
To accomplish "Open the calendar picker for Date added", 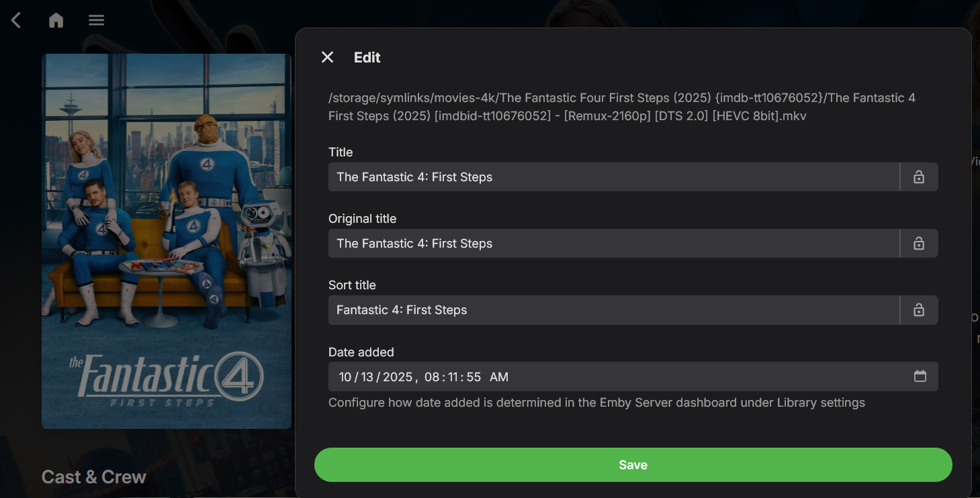I will [x=920, y=377].
